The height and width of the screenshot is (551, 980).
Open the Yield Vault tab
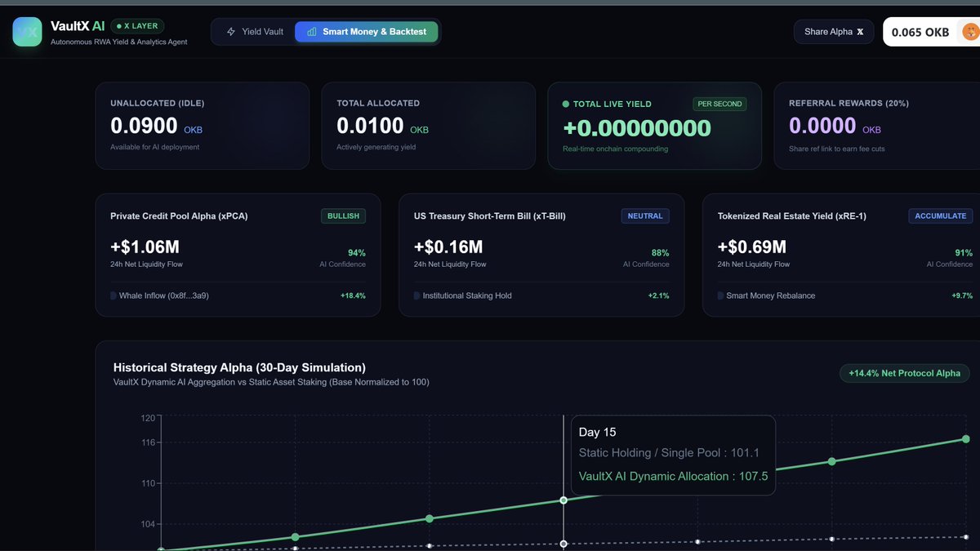pyautogui.click(x=254, y=32)
